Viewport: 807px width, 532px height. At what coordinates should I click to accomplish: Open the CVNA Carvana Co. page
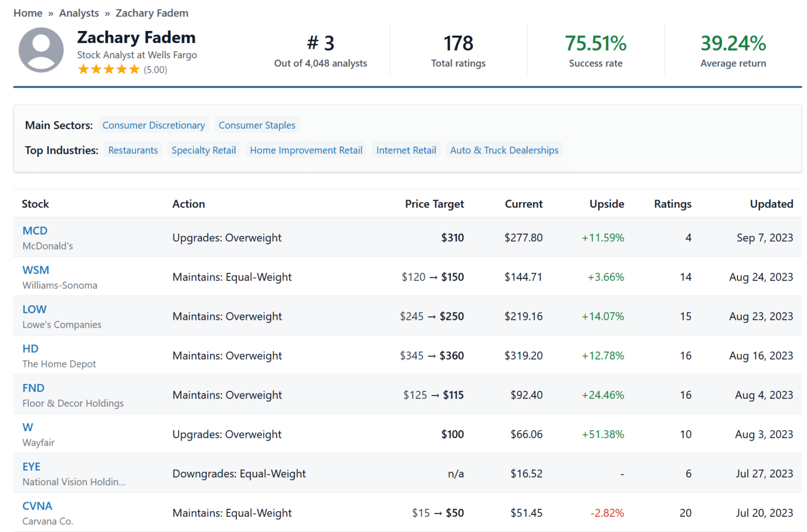[37, 506]
